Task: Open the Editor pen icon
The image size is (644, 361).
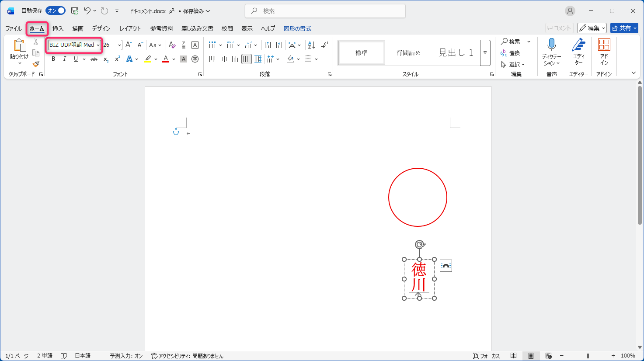Action: click(578, 45)
